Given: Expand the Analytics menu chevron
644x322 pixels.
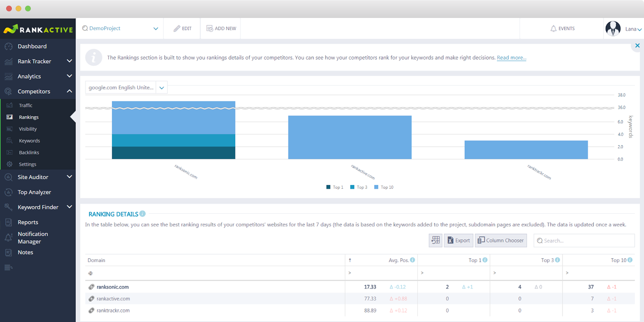Looking at the screenshot, I should [x=70, y=76].
